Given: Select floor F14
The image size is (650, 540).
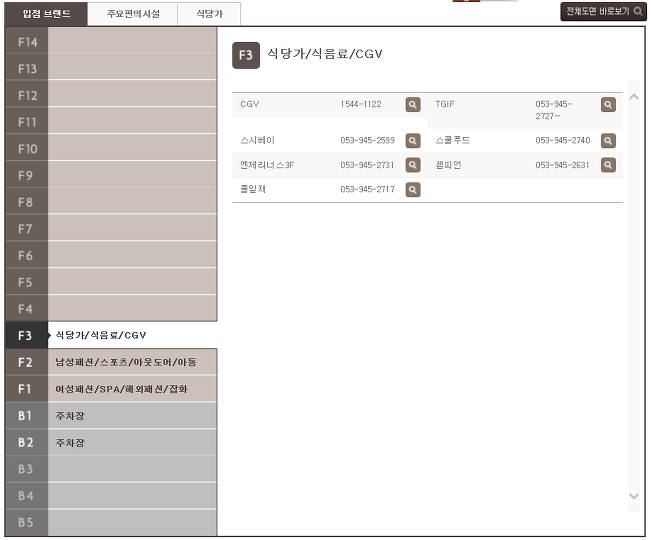Looking at the screenshot, I should point(111,41).
